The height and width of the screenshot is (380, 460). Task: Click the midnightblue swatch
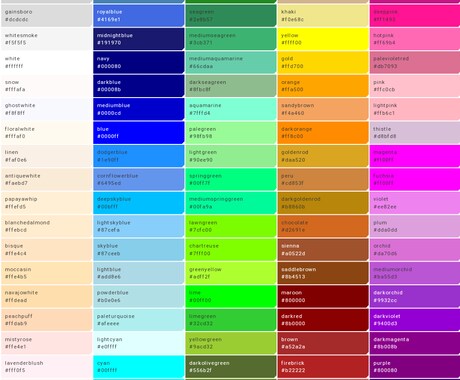coord(139,39)
